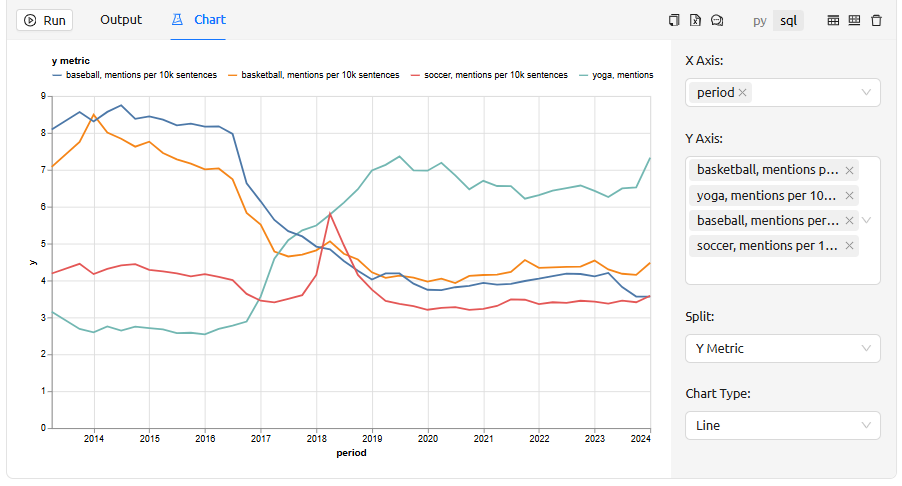This screenshot has height=486, width=902.
Task: Open the chat comments icon
Action: pos(717,20)
